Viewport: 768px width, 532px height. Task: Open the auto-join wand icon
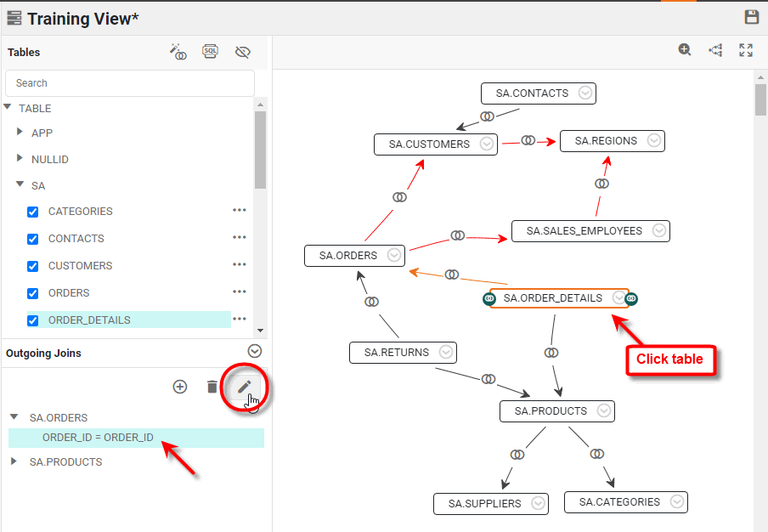178,52
